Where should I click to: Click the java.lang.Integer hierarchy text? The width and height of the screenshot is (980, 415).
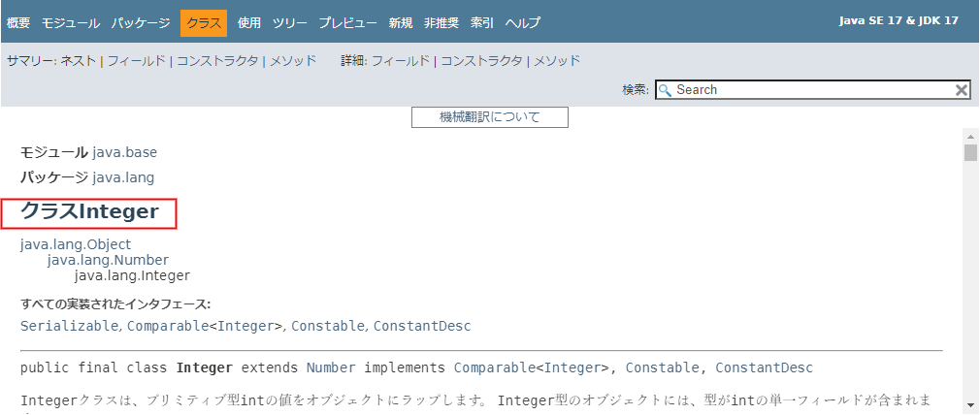(x=132, y=275)
